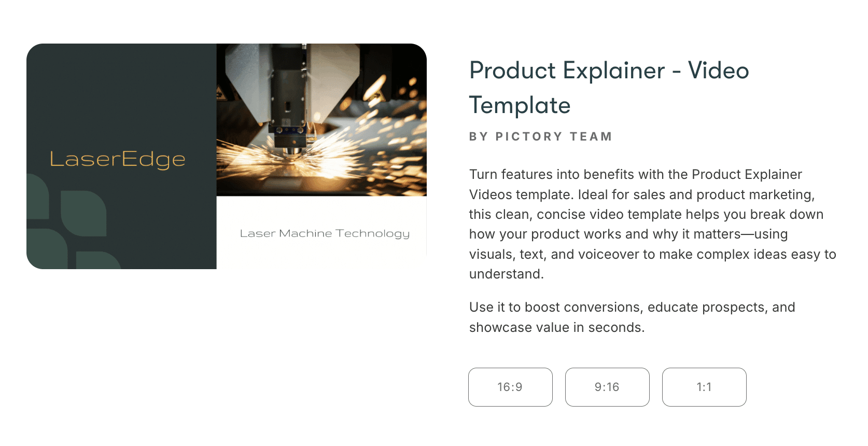Click the boost conversions paragraph
Viewport: 868px width, 446px height.
click(632, 317)
